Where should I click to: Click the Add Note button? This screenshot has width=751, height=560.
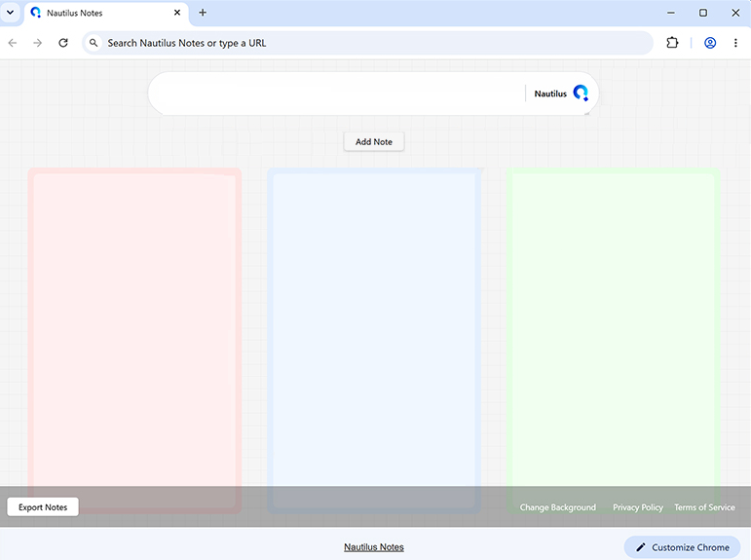[374, 142]
